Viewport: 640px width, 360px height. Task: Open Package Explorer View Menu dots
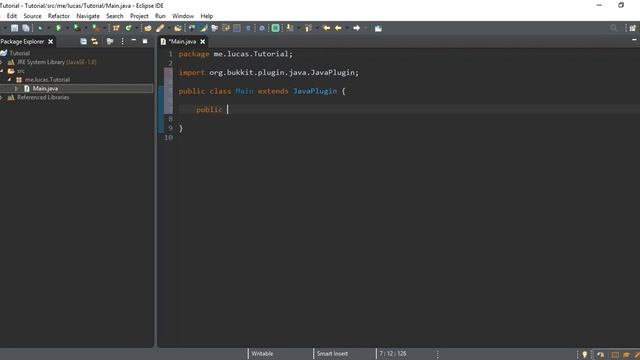(x=122, y=41)
